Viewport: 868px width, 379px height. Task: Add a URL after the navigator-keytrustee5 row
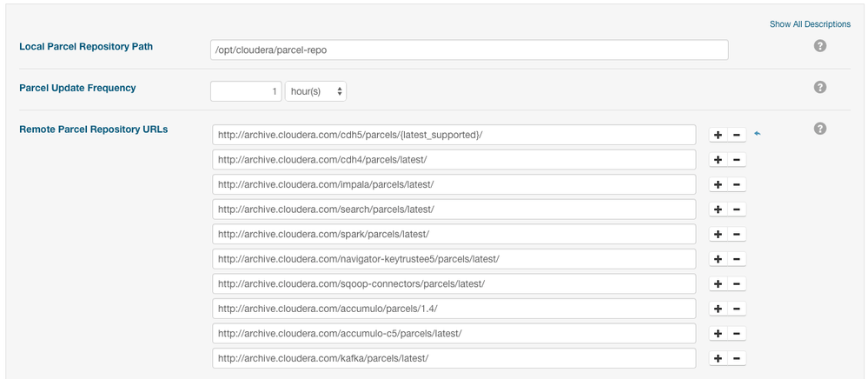(x=718, y=259)
